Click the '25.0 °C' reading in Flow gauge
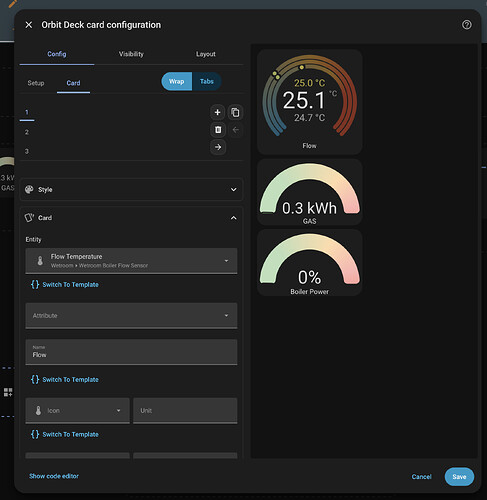 [x=310, y=83]
